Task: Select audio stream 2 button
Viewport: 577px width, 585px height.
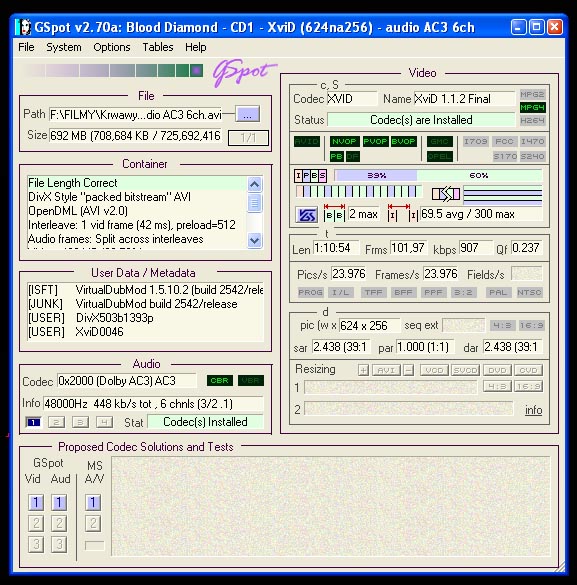Action: (56, 422)
